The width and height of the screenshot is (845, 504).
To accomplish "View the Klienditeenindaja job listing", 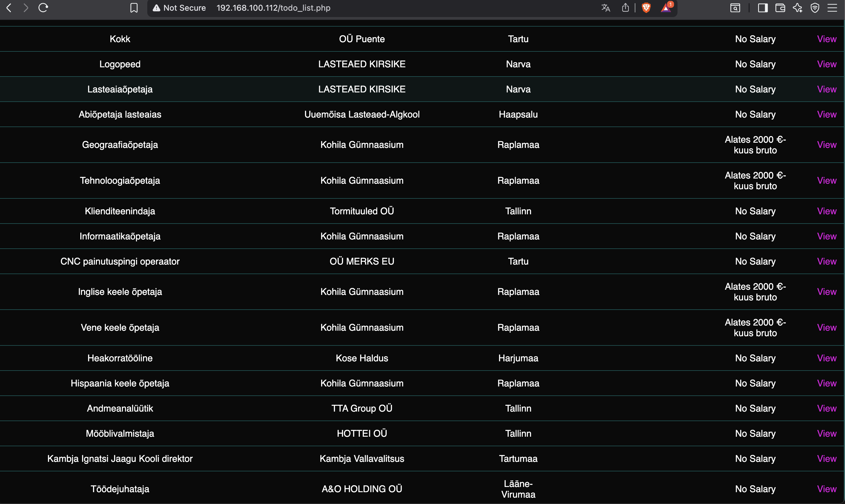I will (827, 211).
